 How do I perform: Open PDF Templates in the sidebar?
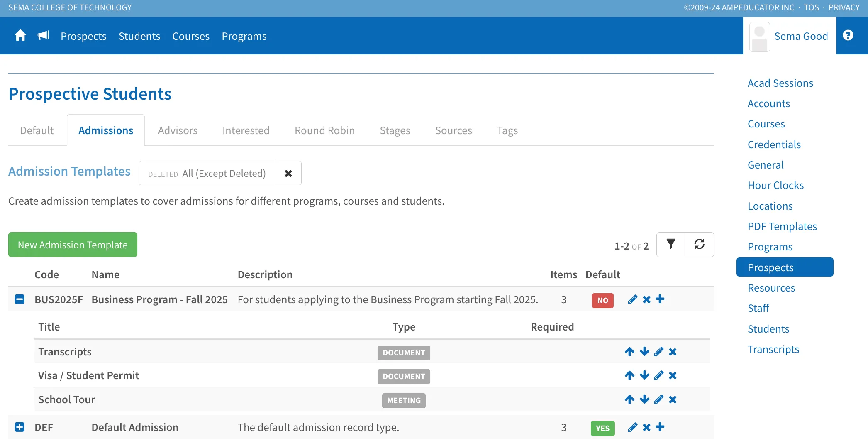(782, 226)
